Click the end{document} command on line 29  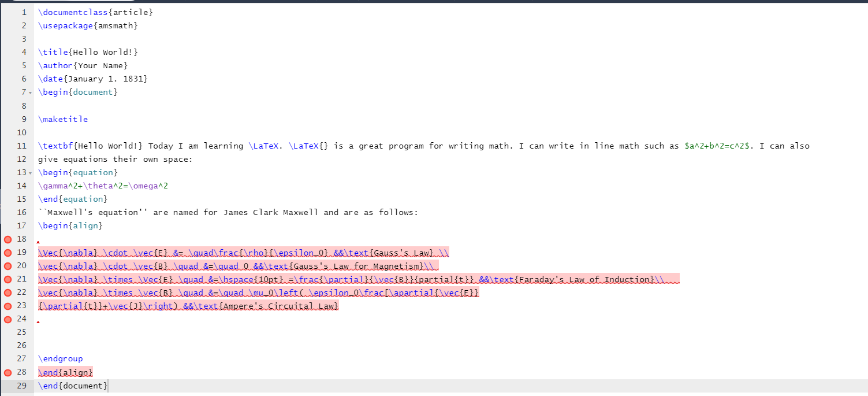[72, 386]
